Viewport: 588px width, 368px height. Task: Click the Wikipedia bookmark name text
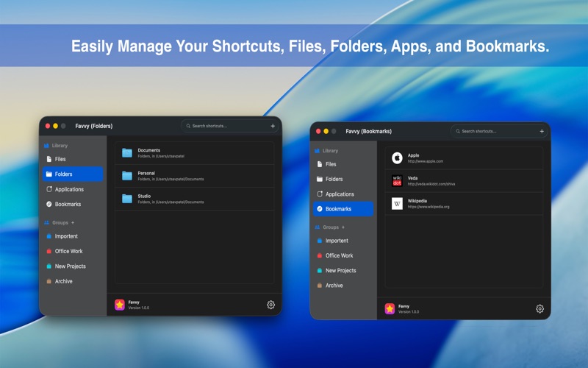coord(417,201)
